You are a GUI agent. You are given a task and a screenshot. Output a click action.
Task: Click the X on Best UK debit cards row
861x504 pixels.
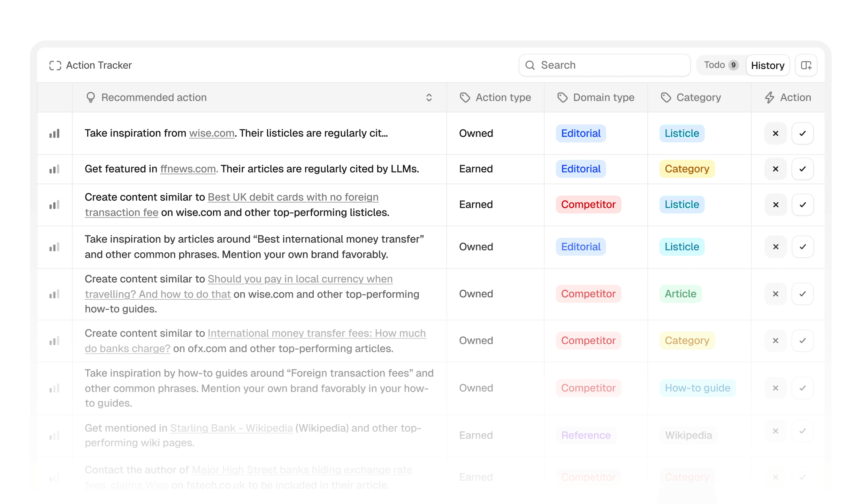tap(775, 205)
